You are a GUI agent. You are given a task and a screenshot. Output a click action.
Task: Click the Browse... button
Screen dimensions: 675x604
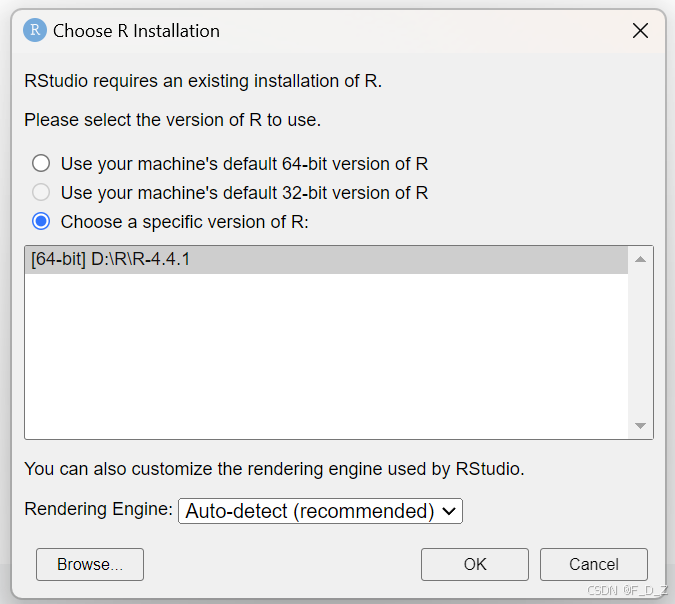90,564
